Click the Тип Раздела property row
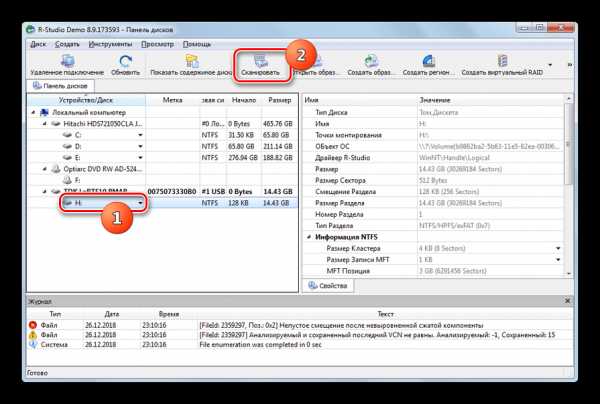600x404 pixels. 434,226
